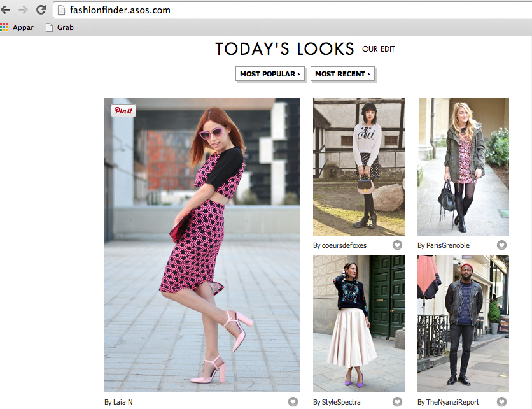This screenshot has width=532, height=409.
Task: Click the address bar URL field
Action: (x=292, y=10)
